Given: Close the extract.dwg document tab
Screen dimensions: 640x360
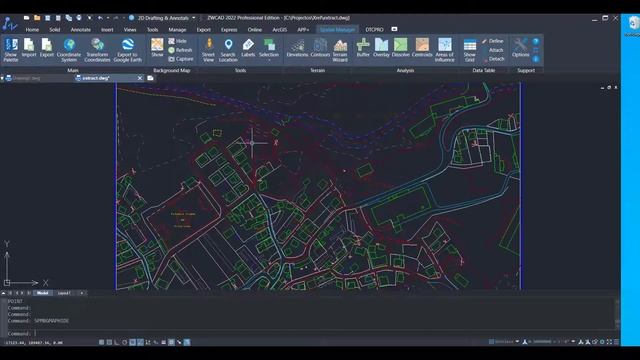Looking at the screenshot, I should [x=140, y=78].
